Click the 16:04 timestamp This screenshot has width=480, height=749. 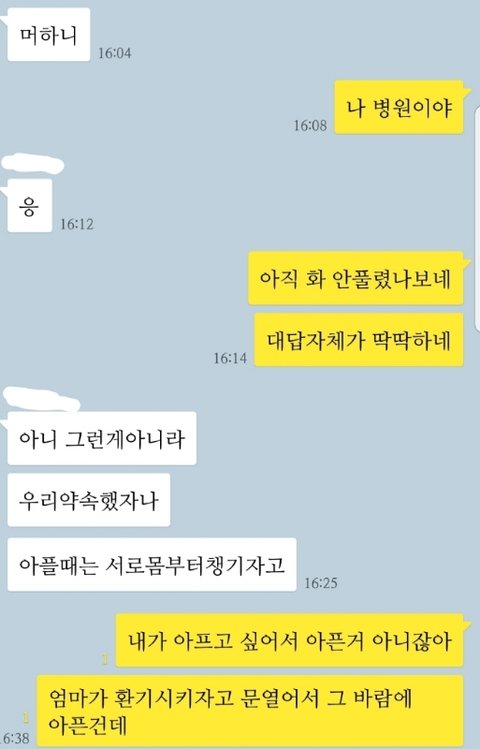(115, 53)
